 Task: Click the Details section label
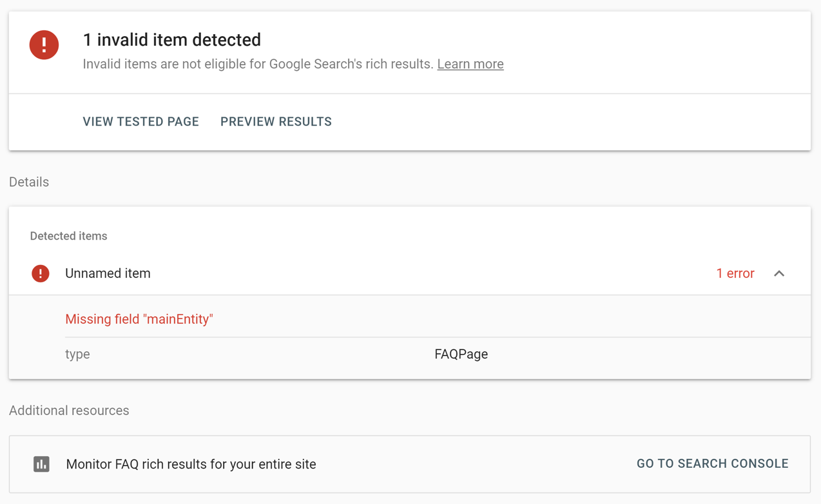coord(29,182)
